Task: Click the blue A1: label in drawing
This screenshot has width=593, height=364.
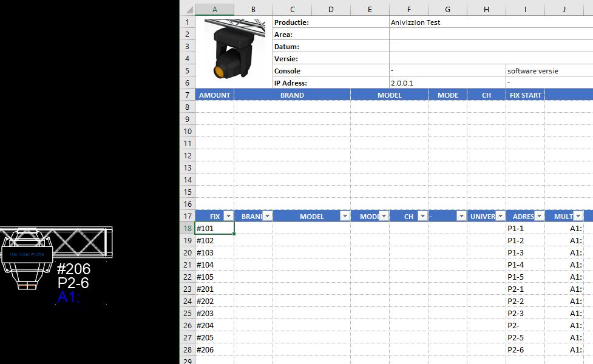Action: point(69,297)
